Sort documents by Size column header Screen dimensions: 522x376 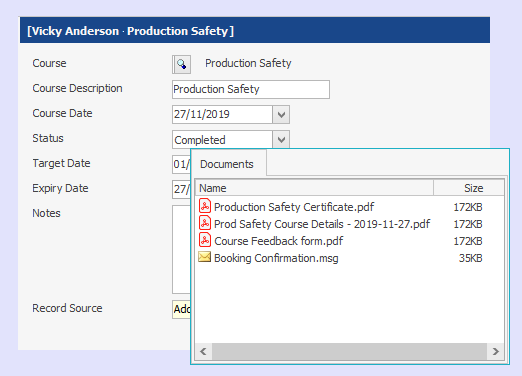click(469, 188)
